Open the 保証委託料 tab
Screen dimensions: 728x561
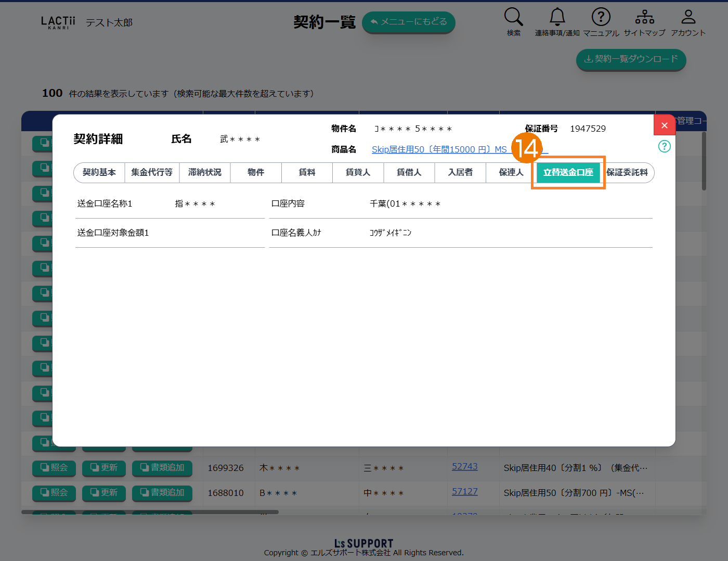627,172
